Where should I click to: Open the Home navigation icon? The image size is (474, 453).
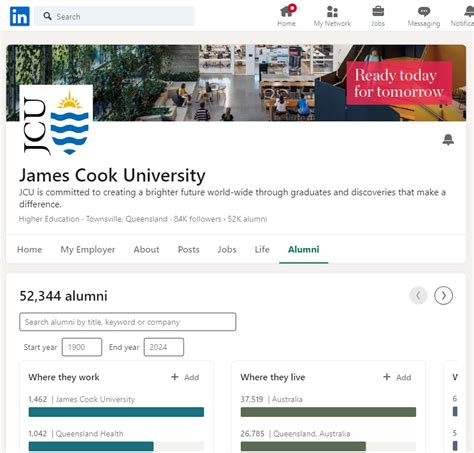click(x=286, y=16)
